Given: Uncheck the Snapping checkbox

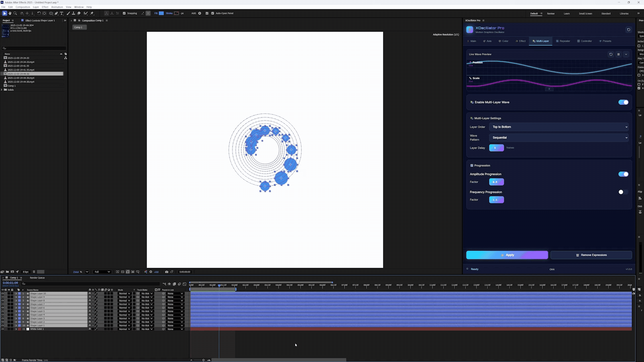Looking at the screenshot, I should pos(124,13).
